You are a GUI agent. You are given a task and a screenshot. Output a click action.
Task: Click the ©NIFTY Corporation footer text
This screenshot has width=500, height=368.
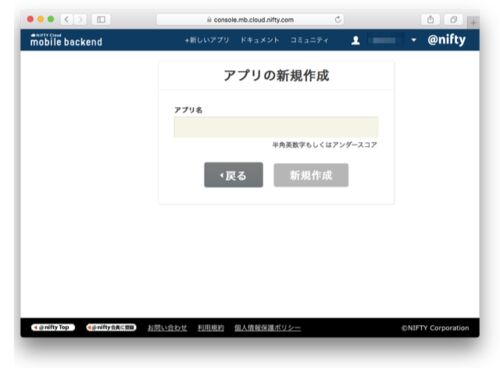coord(435,328)
